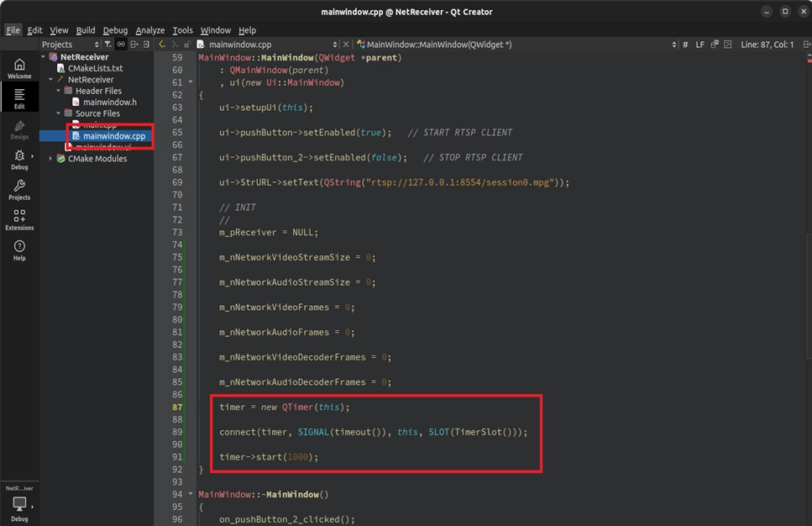
Task: Open the Help menu in menu bar
Action: tap(247, 30)
